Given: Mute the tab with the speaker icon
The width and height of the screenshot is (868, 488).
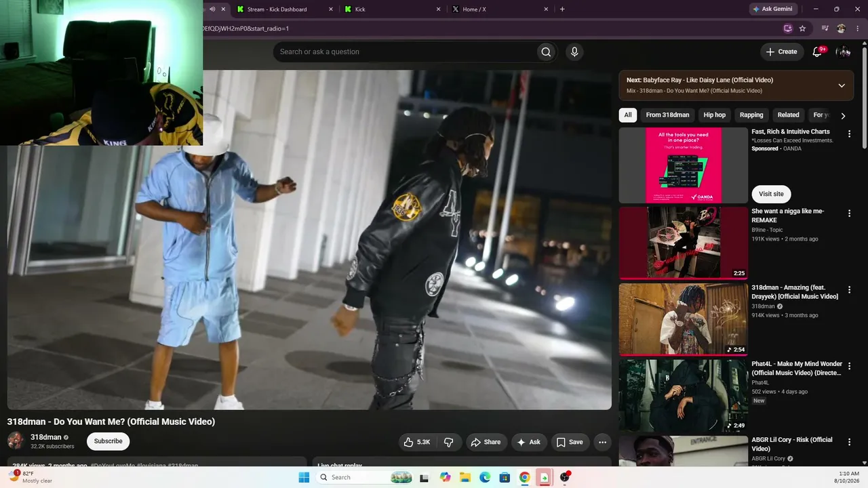Looking at the screenshot, I should [212, 9].
